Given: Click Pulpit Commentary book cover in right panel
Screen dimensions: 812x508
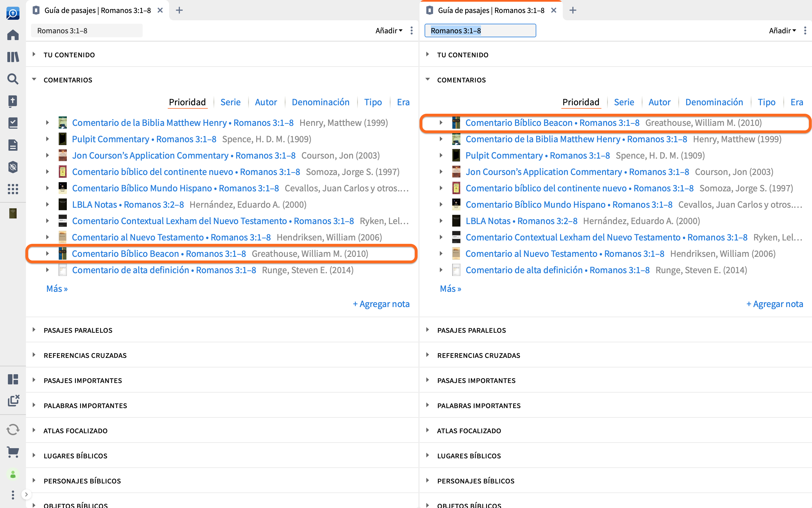Looking at the screenshot, I should pyautogui.click(x=456, y=156).
